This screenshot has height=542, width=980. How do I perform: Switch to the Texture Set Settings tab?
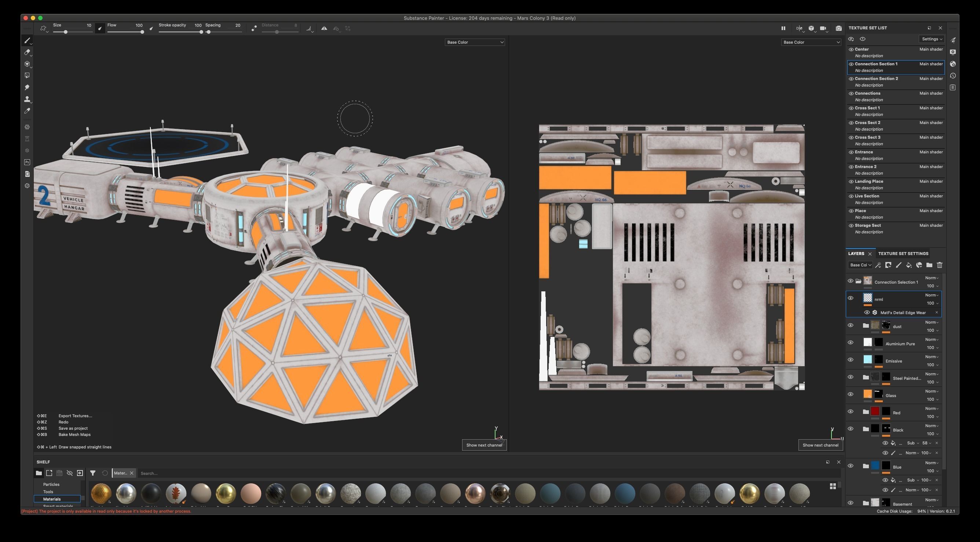click(x=903, y=253)
